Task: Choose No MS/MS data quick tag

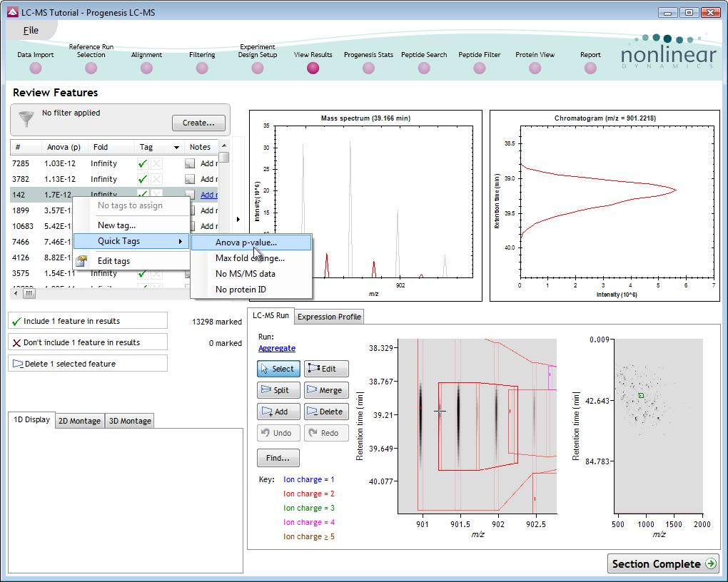Action: [x=251, y=274]
